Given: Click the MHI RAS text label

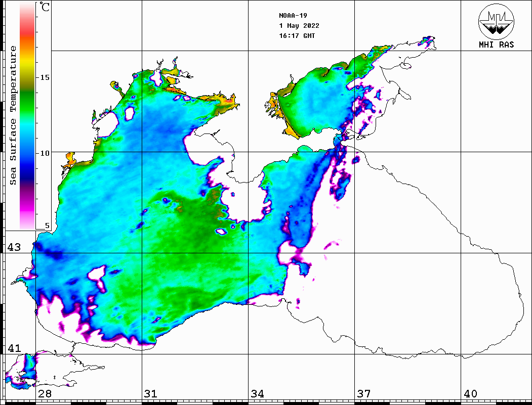Looking at the screenshot, I should pyautogui.click(x=496, y=44).
